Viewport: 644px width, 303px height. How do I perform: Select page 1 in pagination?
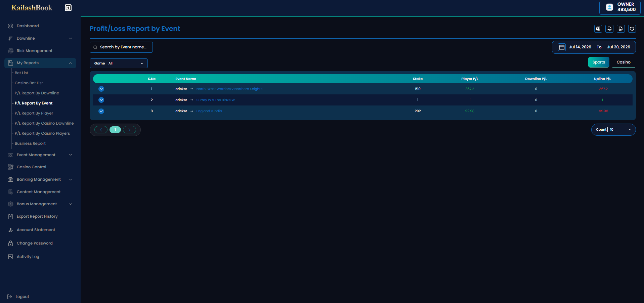tap(115, 130)
